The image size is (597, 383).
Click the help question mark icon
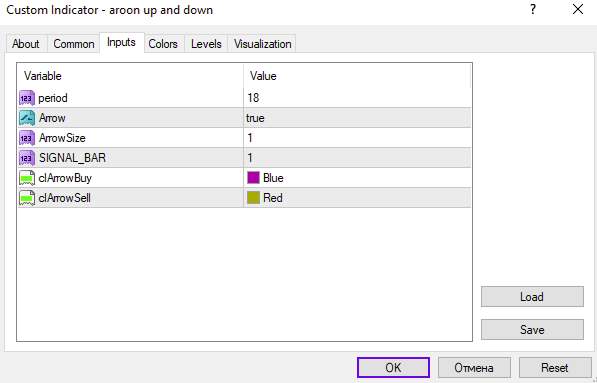pos(533,9)
